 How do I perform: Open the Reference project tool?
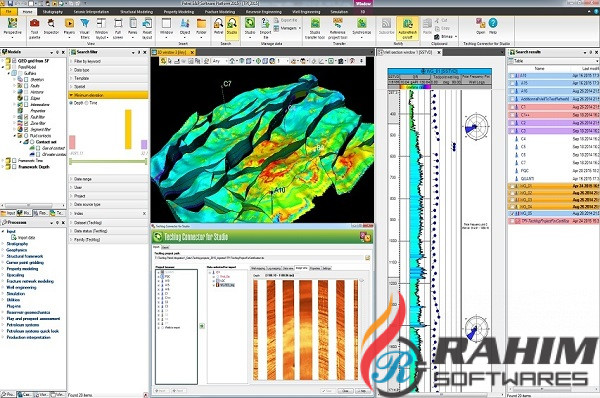click(x=338, y=28)
